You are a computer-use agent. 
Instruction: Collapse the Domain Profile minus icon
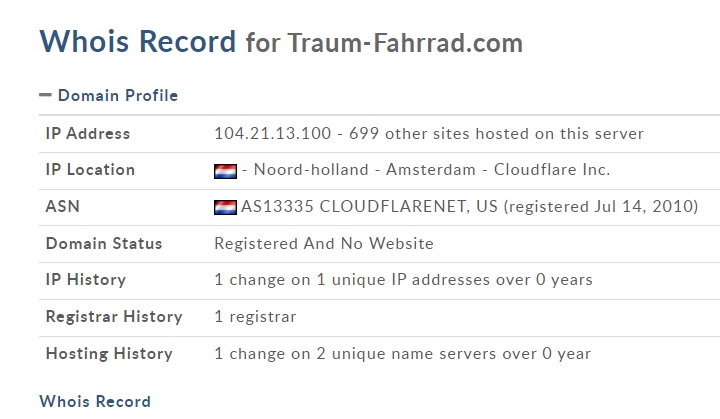click(x=45, y=95)
